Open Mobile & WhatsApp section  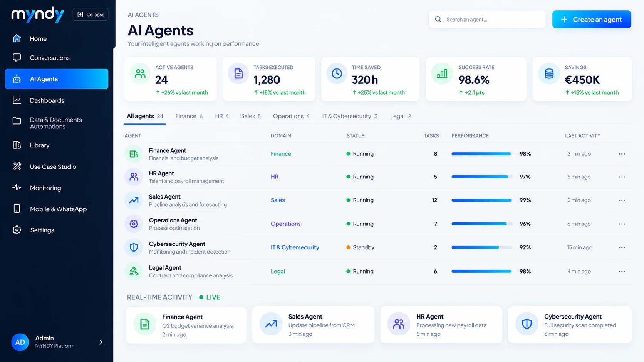tap(50, 209)
